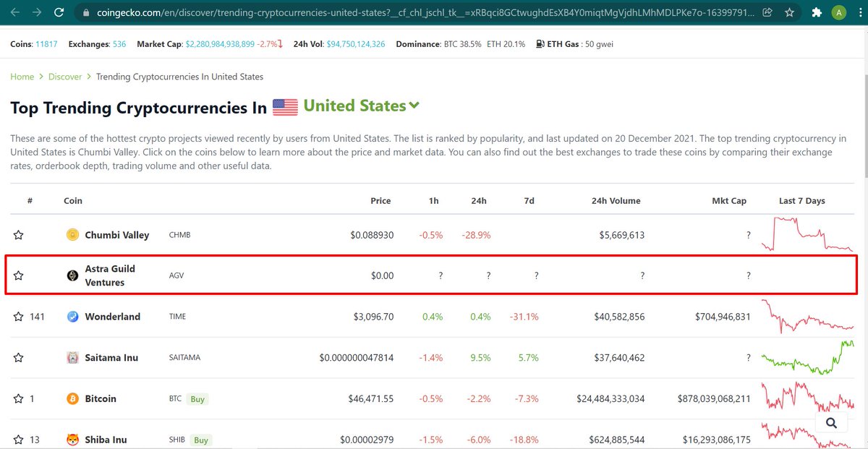
Task: Open Chumbi Valley coin page
Action: [x=117, y=235]
